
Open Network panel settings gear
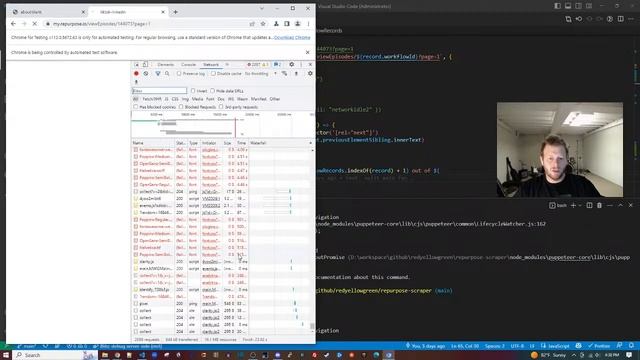pyautogui.click(x=310, y=73)
